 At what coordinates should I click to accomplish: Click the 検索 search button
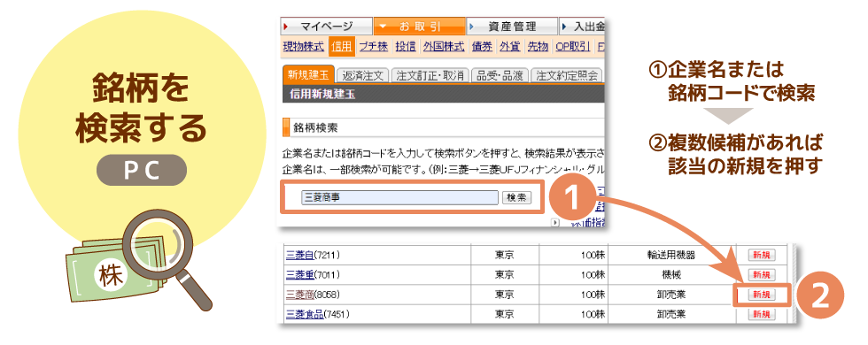[516, 197]
